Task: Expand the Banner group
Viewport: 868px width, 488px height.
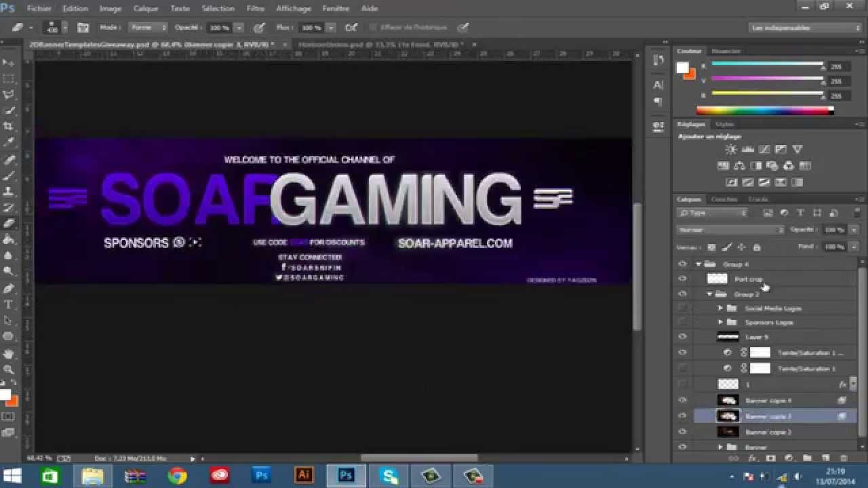Action: coord(720,447)
